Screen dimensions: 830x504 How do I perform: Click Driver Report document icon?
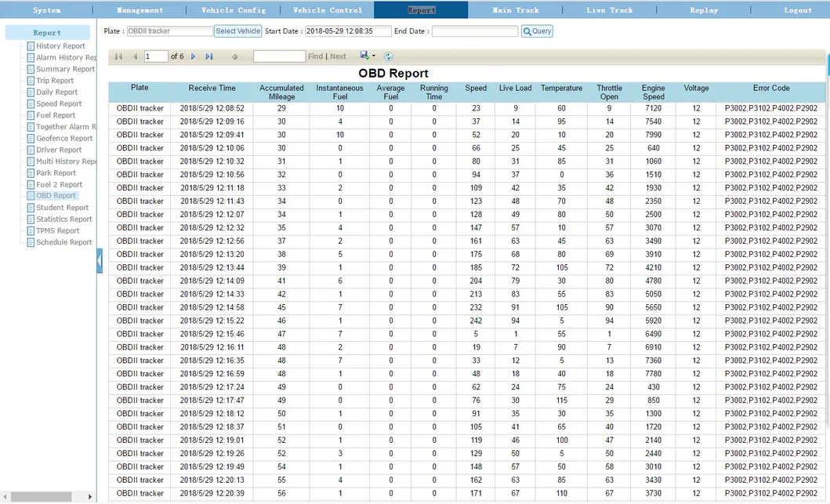pos(31,150)
